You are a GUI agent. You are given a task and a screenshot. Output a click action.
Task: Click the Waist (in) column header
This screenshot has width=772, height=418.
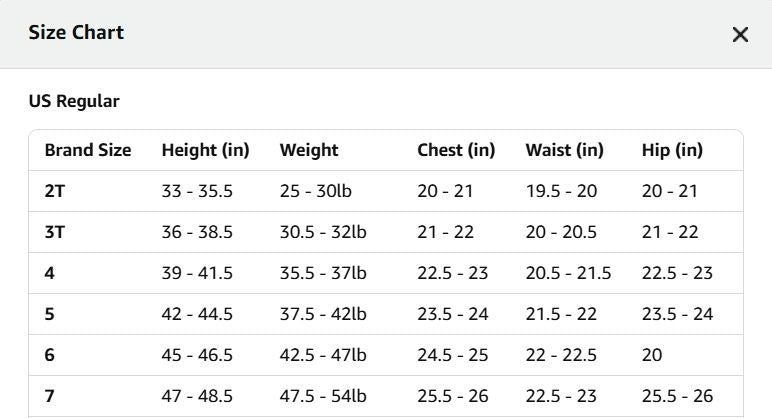point(564,150)
